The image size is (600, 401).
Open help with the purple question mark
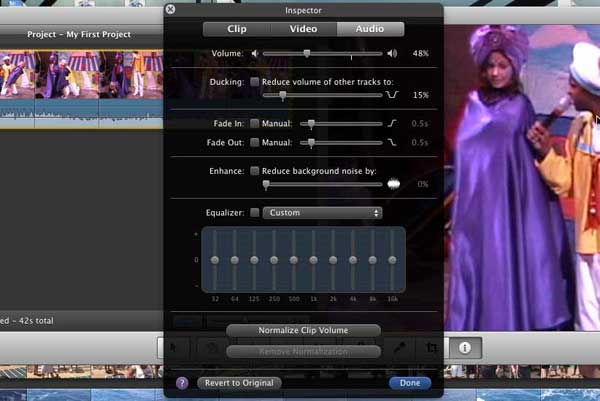[182, 382]
